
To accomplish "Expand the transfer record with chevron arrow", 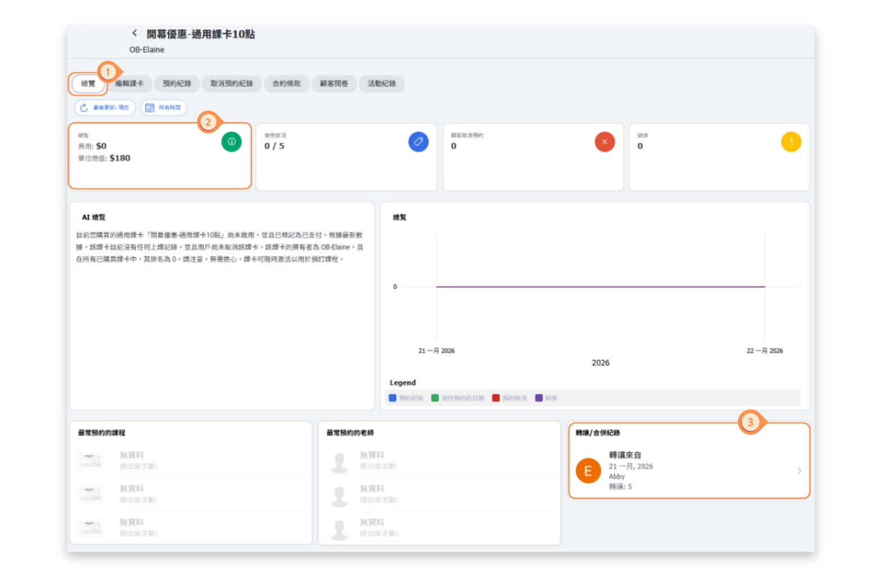I will point(799,471).
